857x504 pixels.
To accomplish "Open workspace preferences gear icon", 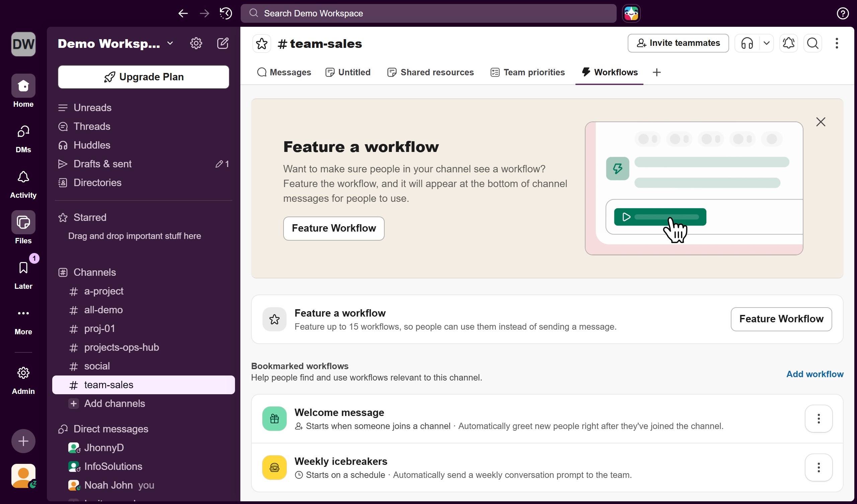I will [x=196, y=43].
